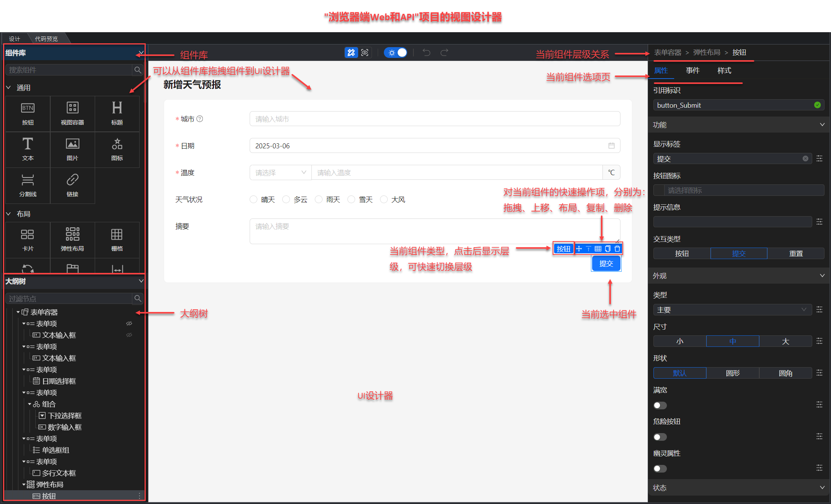The image size is (831, 504).
Task: Open the 代码预览 tab
Action: (46, 39)
